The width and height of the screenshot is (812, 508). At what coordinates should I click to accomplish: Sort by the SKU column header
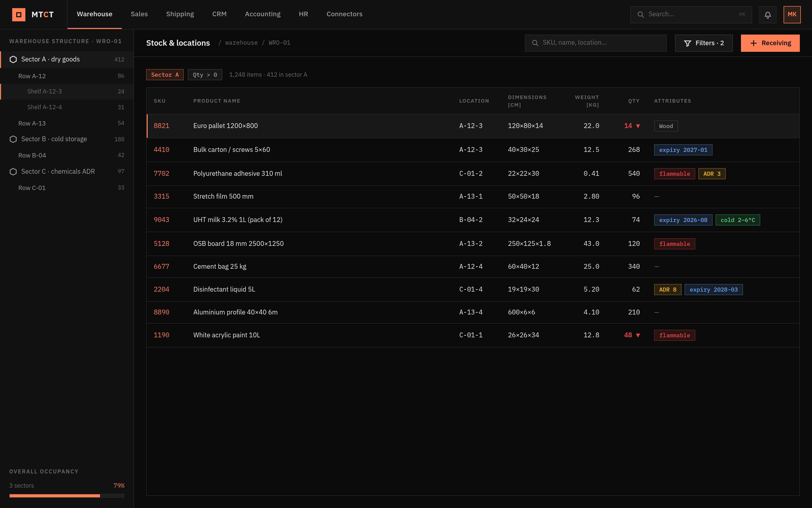(x=160, y=101)
